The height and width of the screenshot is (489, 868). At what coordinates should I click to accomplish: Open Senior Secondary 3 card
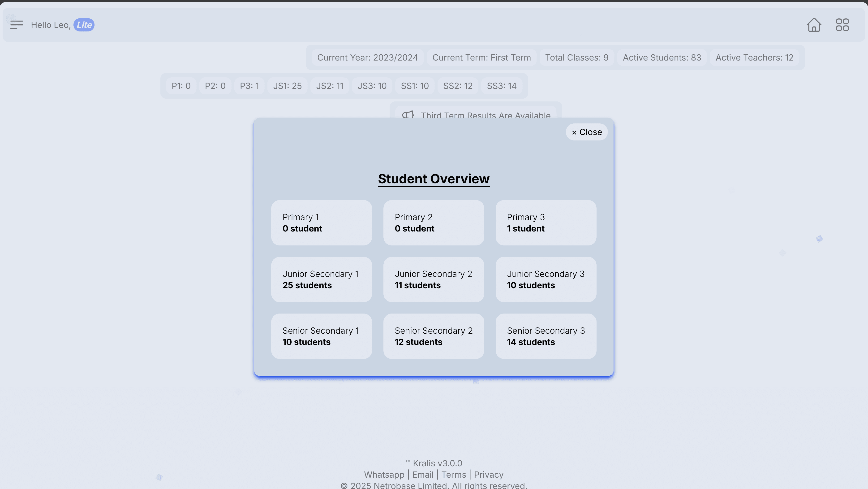(546, 336)
